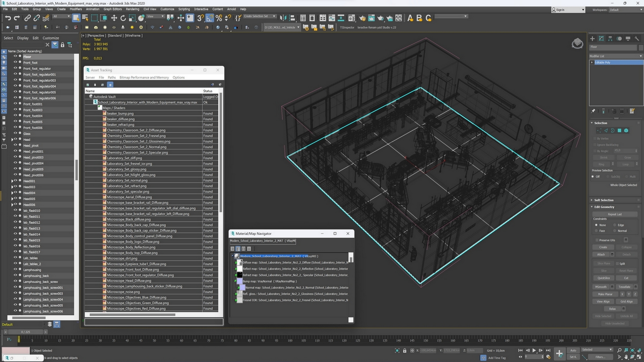Toggle visibility eye of Glass object
This screenshot has width=644, height=362.
[15, 133]
